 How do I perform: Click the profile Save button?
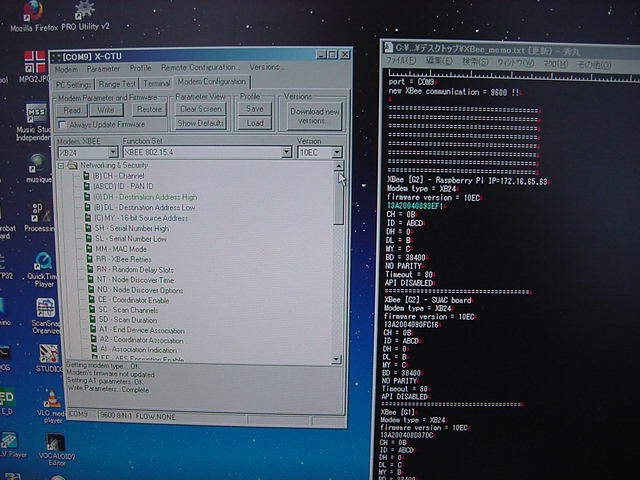click(255, 109)
